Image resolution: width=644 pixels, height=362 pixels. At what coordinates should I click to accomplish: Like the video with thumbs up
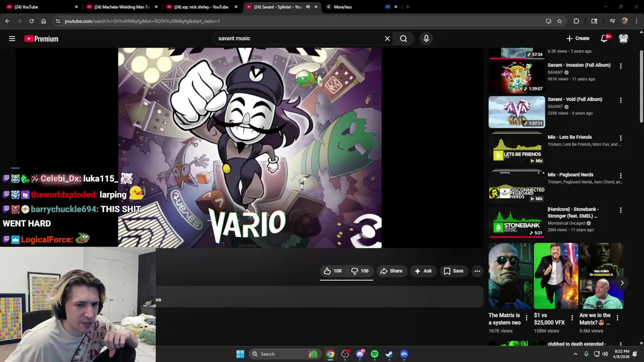(333, 271)
